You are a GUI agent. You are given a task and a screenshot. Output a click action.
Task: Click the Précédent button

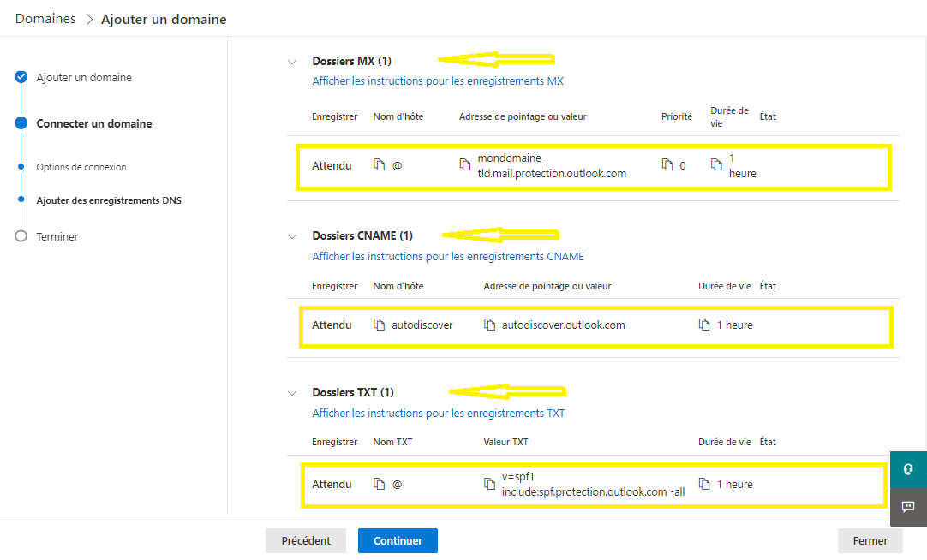306,540
